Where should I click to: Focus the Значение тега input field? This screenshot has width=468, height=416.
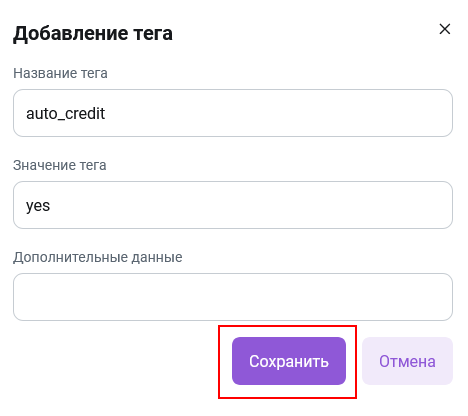pos(233,205)
